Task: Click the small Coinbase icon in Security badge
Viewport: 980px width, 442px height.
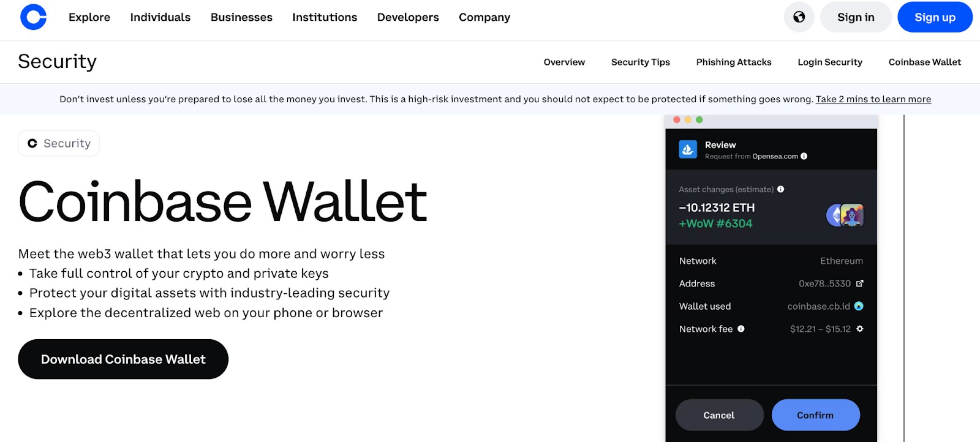Action: [x=32, y=143]
